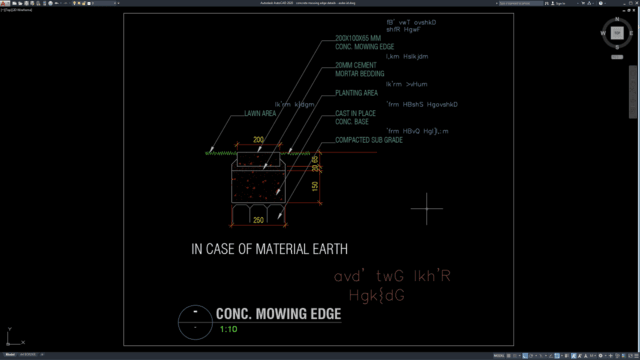
Task: Open the WCS dropdown below ViewCube
Action: point(617,57)
